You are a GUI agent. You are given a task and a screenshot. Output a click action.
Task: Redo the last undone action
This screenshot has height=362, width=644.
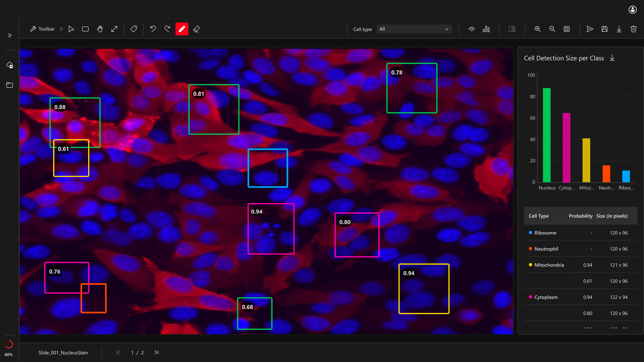point(167,29)
